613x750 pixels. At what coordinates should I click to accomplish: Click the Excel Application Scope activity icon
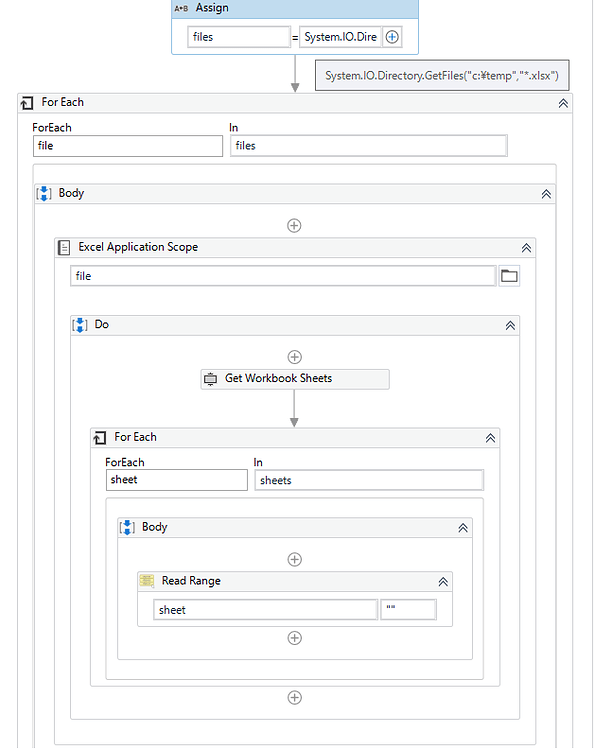pyautogui.click(x=65, y=247)
